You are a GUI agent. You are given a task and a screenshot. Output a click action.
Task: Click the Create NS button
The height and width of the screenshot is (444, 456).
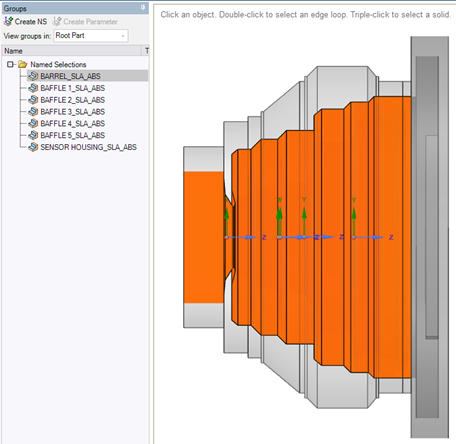click(x=25, y=22)
